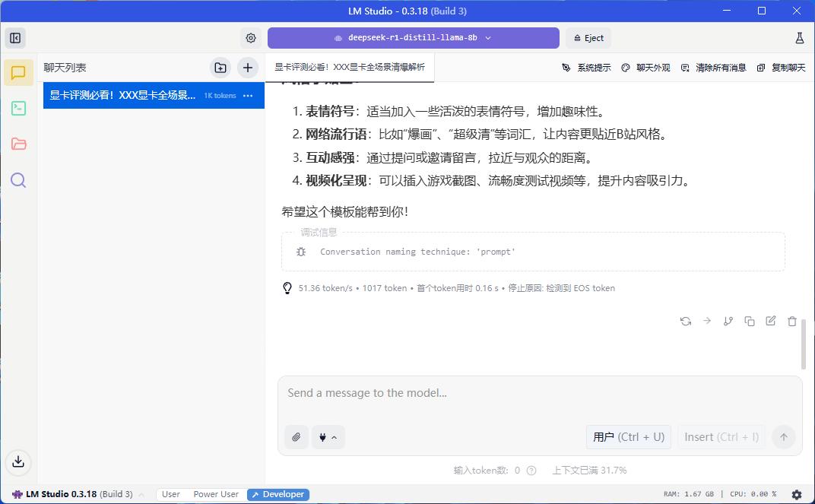Viewport: 815px width, 504px height.
Task: Select the 用户 (Ctrl + U) role button
Action: (629, 437)
